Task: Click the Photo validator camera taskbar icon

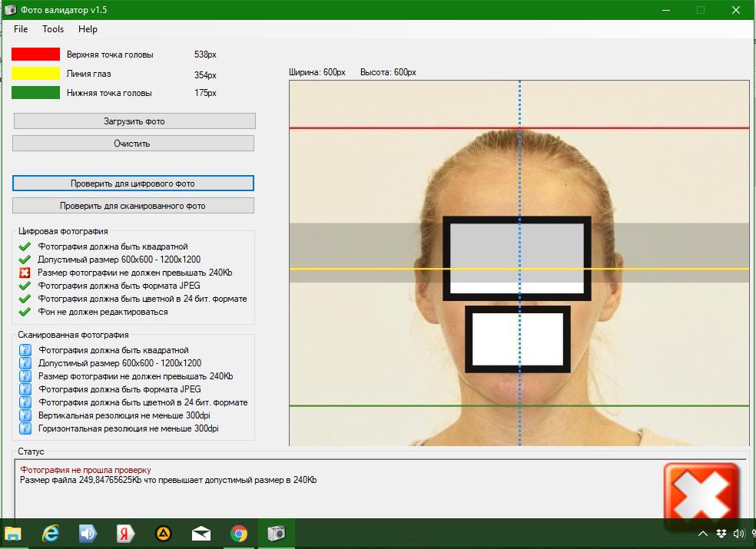Action: 277,533
